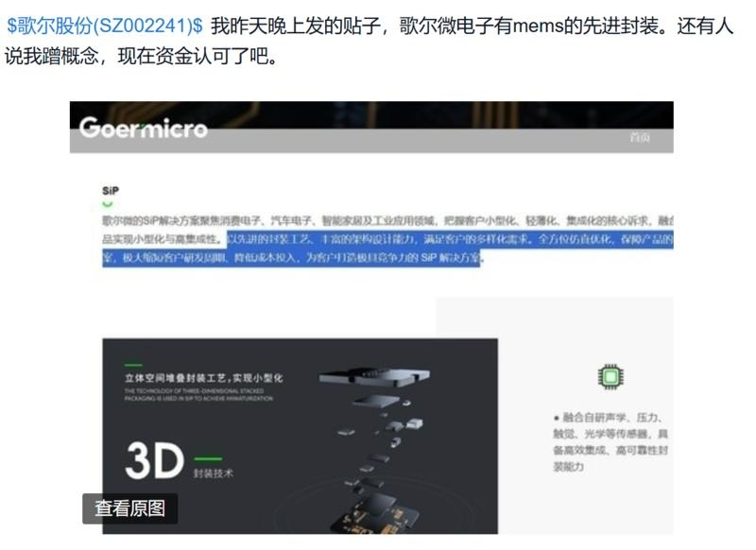Click the 融合自研声学 bullet description text
The height and width of the screenshot is (550, 756).
coord(610,442)
